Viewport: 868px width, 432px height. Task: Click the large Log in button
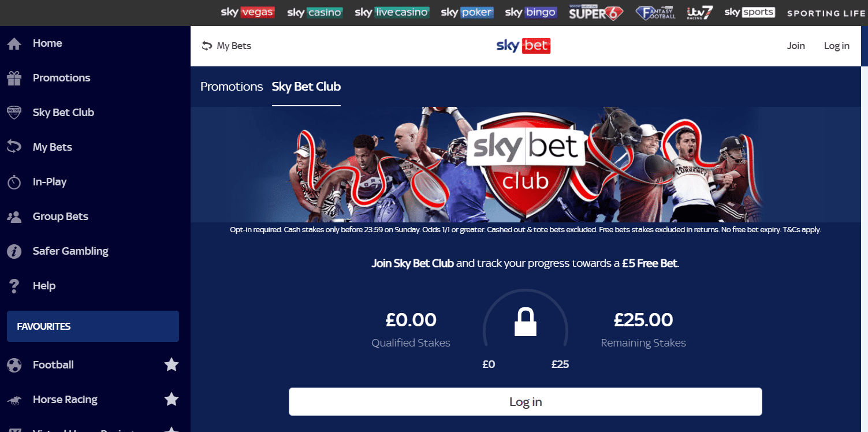coord(526,402)
